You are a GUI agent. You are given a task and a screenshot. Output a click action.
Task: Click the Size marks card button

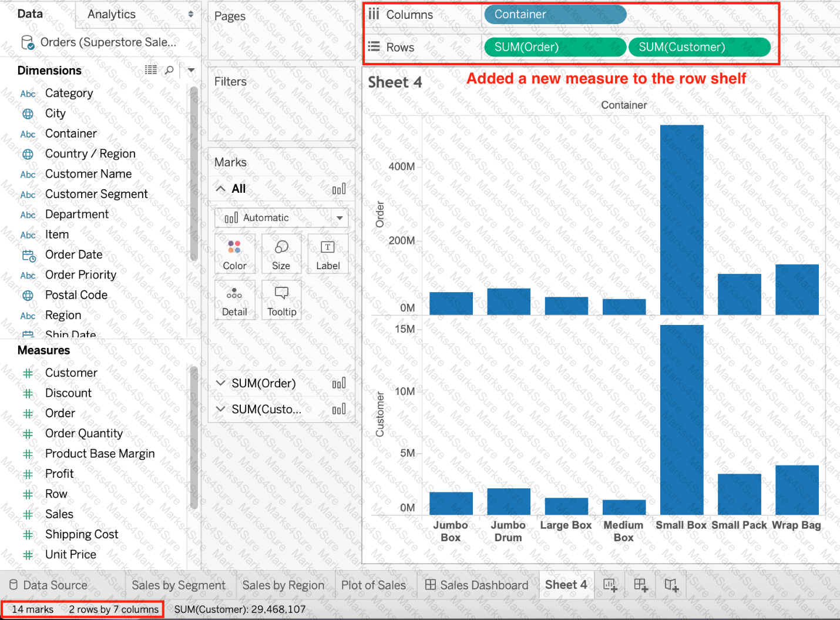pyautogui.click(x=281, y=254)
